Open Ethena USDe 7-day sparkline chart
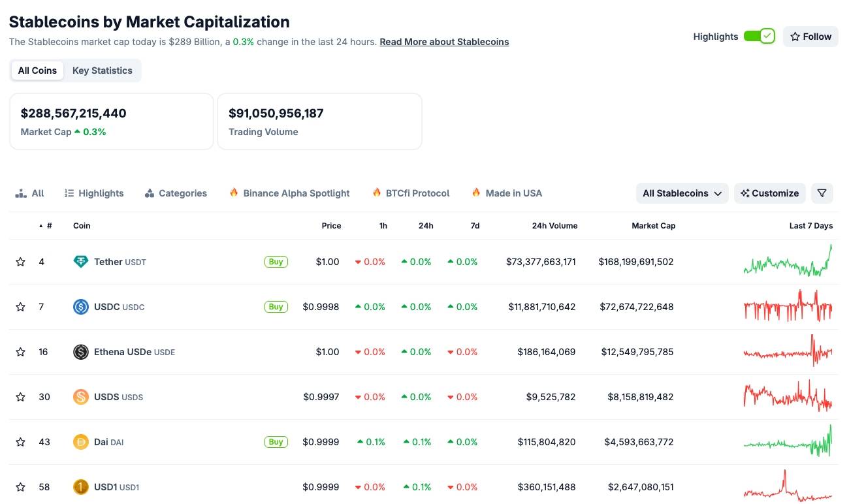Viewport: 849px width, 504px height. pyautogui.click(x=788, y=351)
